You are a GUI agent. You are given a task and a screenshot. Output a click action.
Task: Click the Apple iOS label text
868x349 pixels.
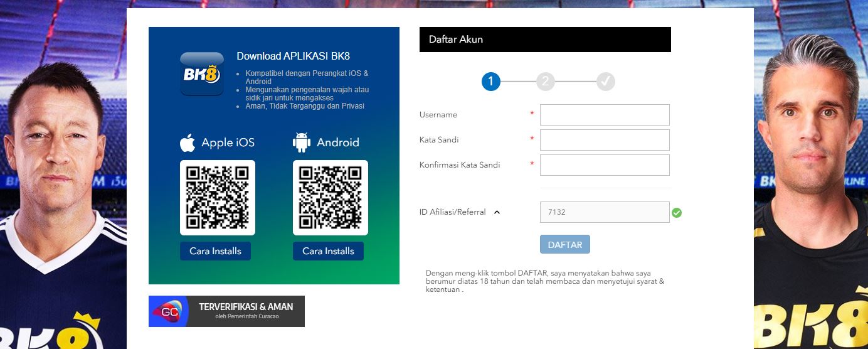pos(228,142)
